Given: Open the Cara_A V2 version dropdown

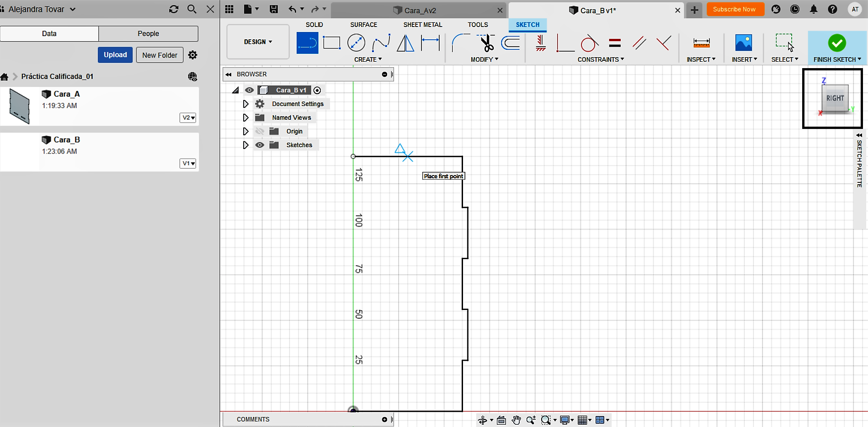Looking at the screenshot, I should [x=188, y=117].
